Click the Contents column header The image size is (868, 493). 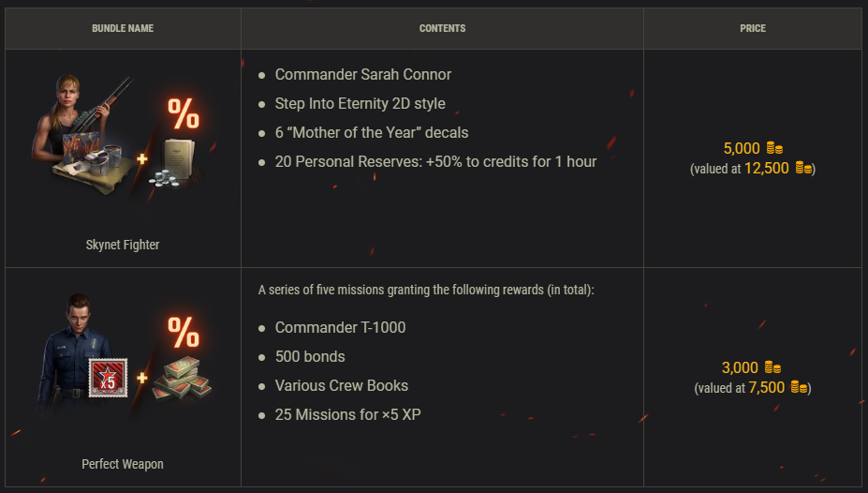tap(442, 28)
